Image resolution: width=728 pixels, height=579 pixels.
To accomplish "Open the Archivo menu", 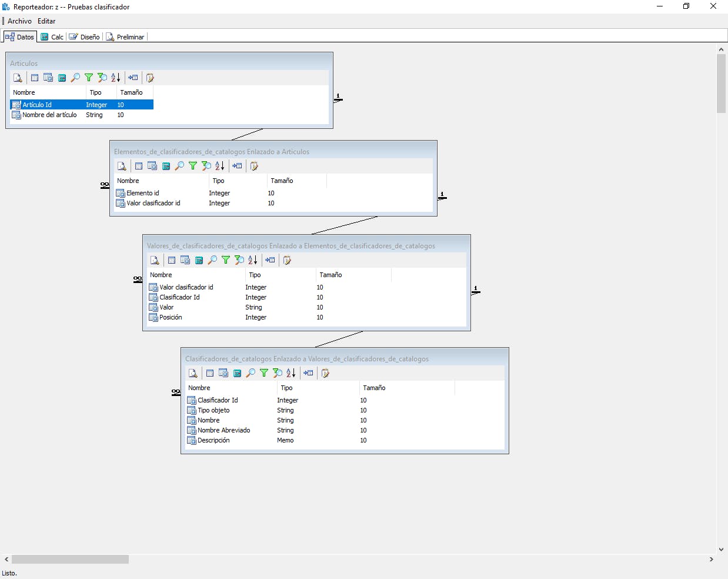I will point(19,21).
